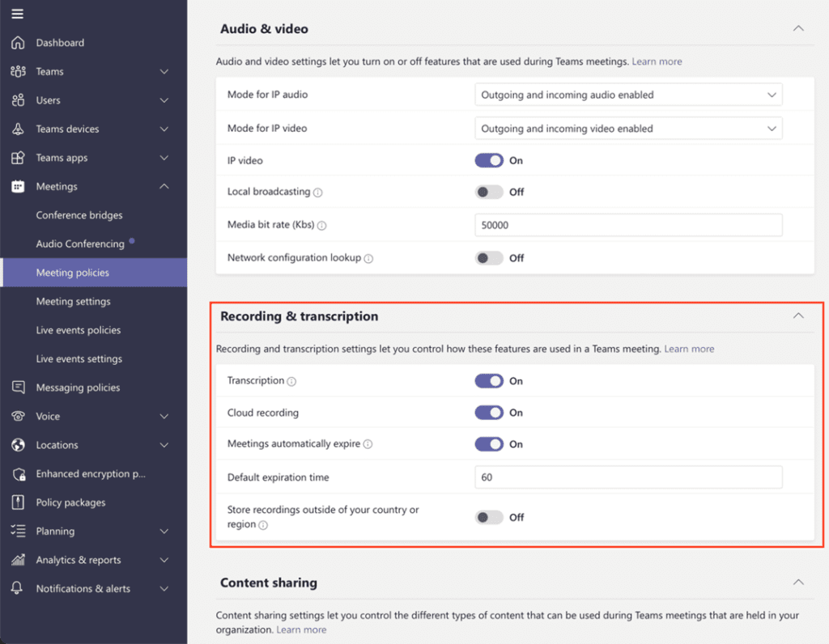Viewport: 829px width, 644px height.
Task: Enable the Local broadcasting toggle
Action: tap(489, 192)
